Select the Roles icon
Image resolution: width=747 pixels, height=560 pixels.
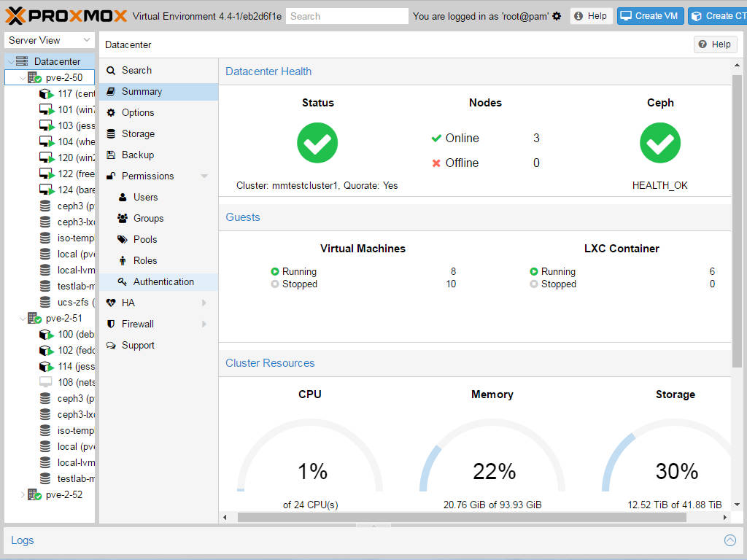[x=125, y=260]
